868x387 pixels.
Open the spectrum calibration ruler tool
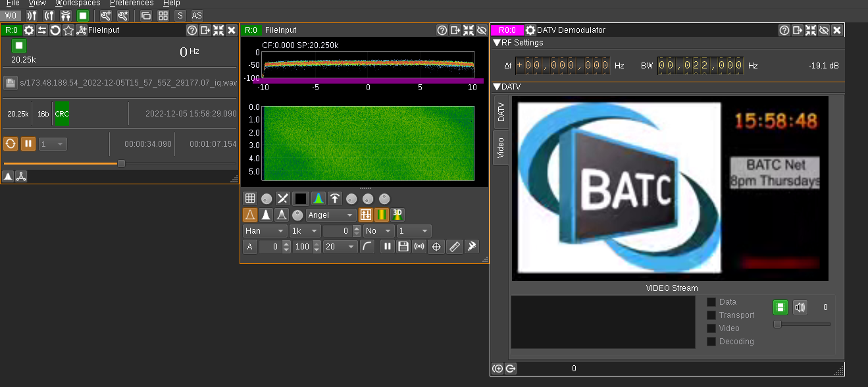pos(454,247)
